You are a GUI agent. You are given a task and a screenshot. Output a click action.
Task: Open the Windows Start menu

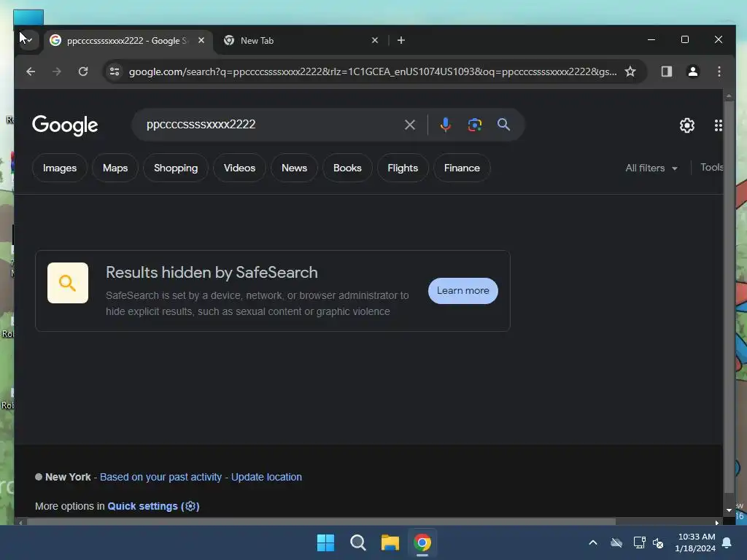326,542
